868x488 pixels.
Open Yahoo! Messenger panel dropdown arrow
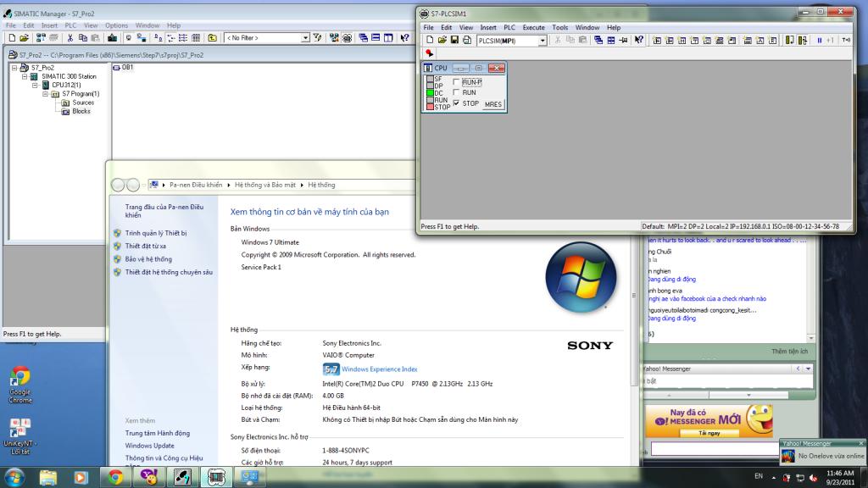pos(808,369)
